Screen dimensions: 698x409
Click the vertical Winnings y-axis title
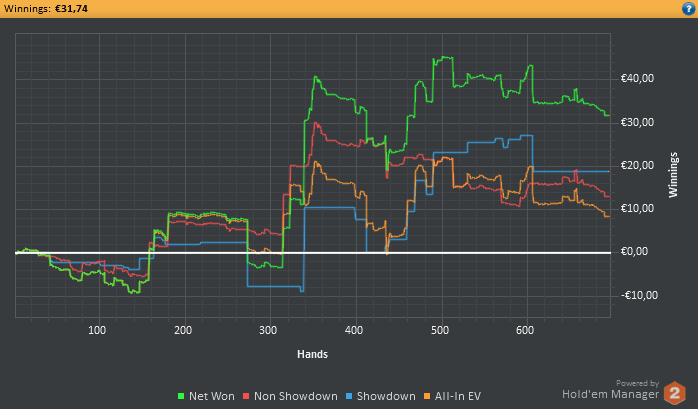(673, 175)
